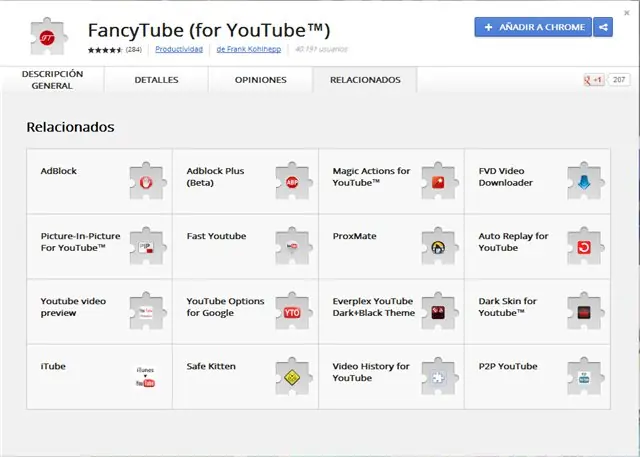Screen dimensions: 640x457
Task: Click the P2P YouTube title
Action: click(508, 366)
